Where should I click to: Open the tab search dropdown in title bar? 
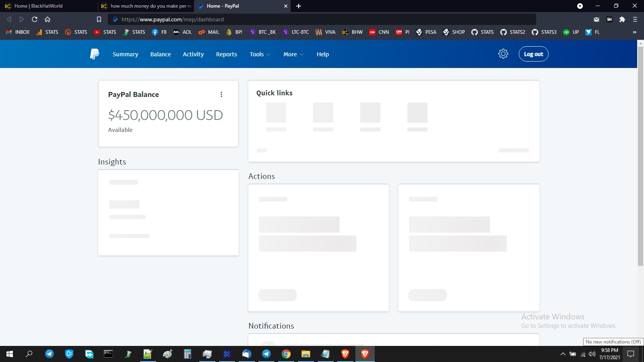580,6
